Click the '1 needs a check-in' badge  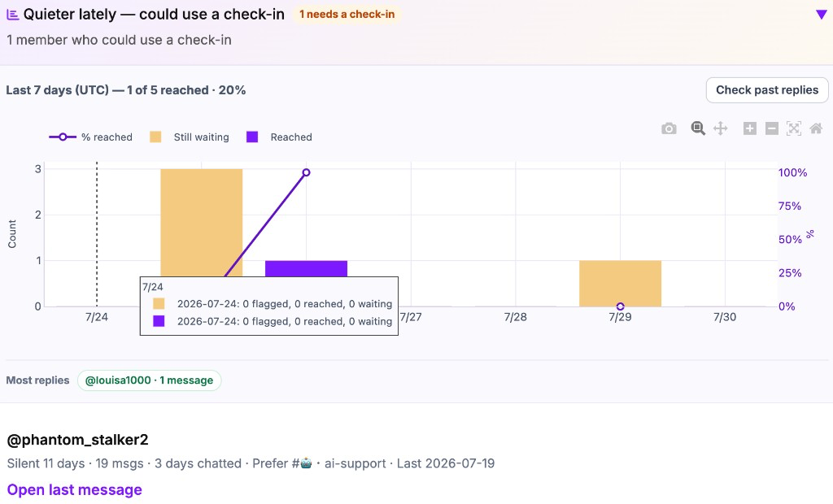coord(347,15)
